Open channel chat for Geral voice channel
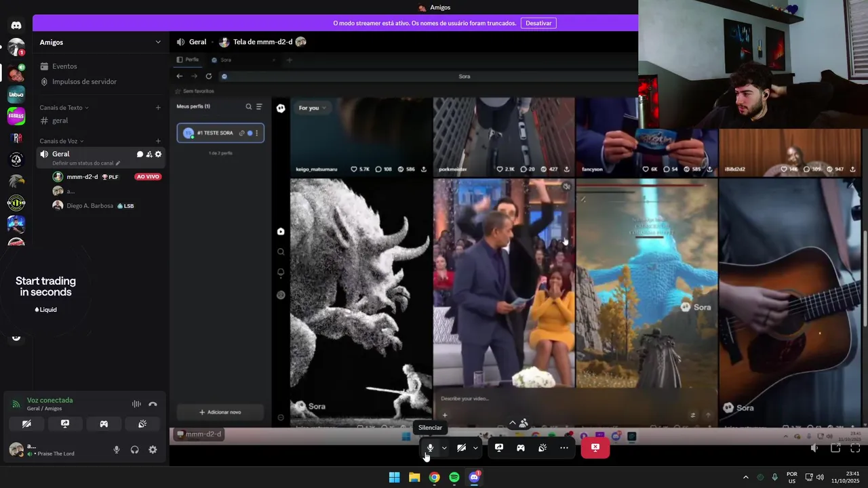868x488 pixels. 140,155
